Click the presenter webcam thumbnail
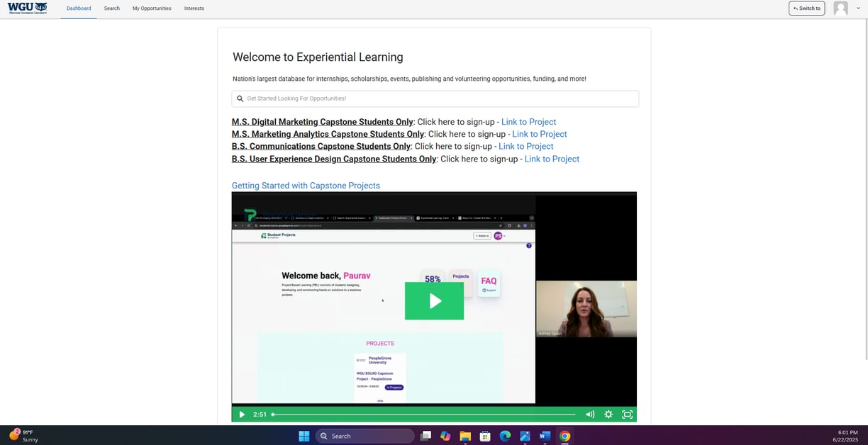 [586, 309]
